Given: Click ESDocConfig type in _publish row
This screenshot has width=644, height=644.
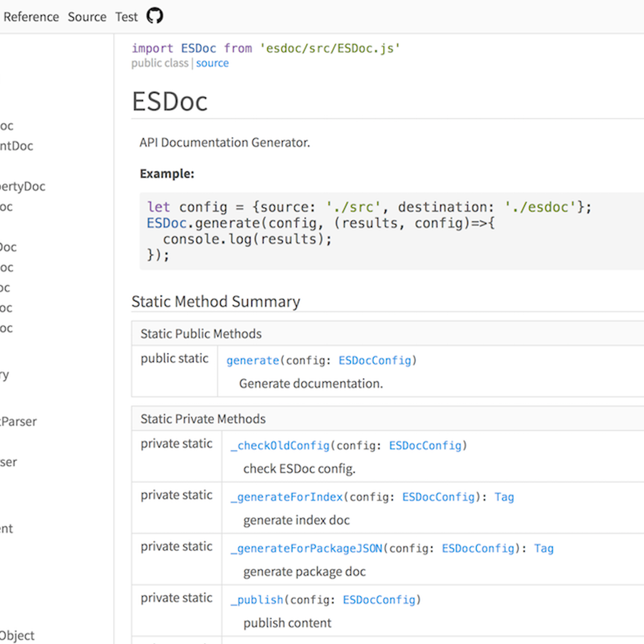Looking at the screenshot, I should [379, 600].
